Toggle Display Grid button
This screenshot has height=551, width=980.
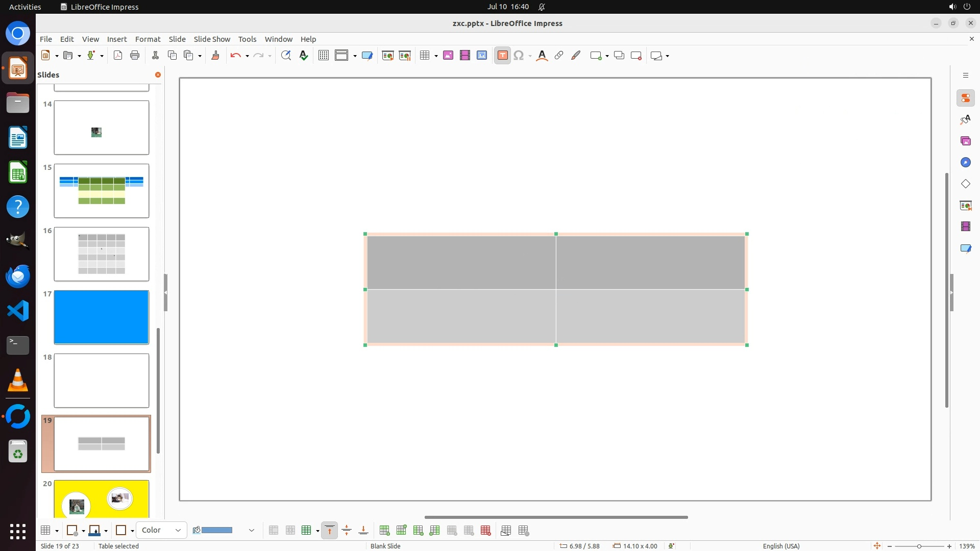pos(323,56)
